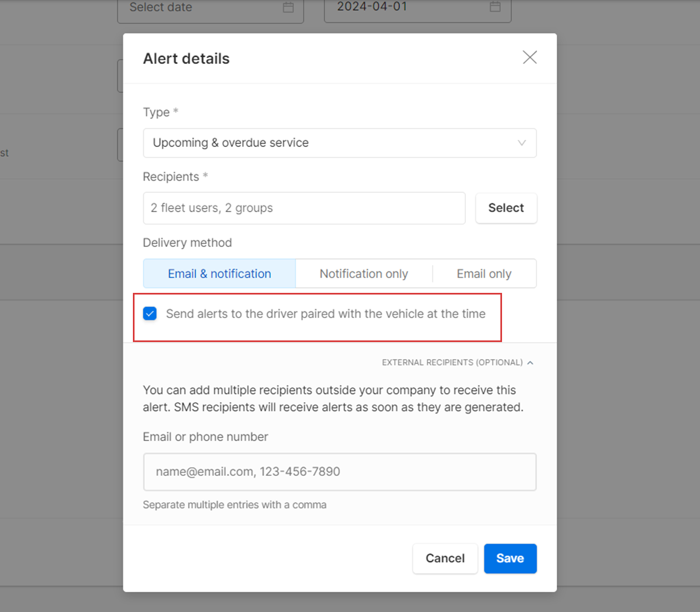Image resolution: width=700 pixels, height=612 pixels.
Task: Open calendar icon beside 2024-04-01 date field
Action: pos(495,7)
